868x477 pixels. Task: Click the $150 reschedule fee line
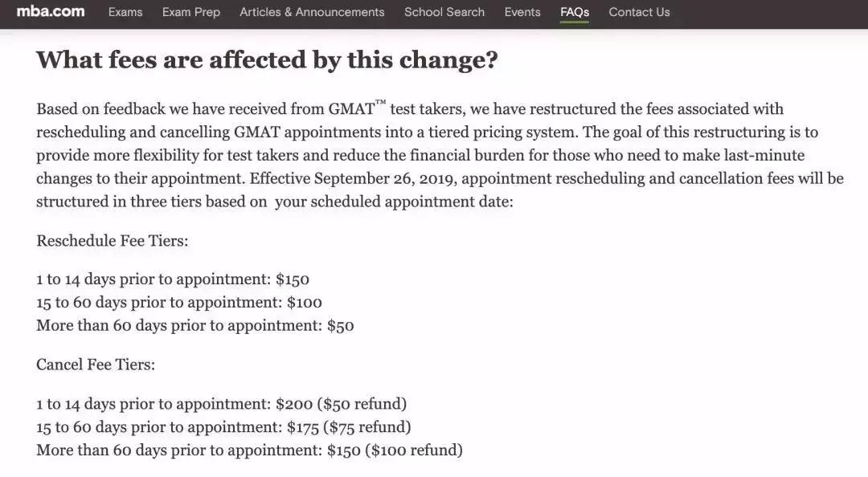[x=173, y=279]
